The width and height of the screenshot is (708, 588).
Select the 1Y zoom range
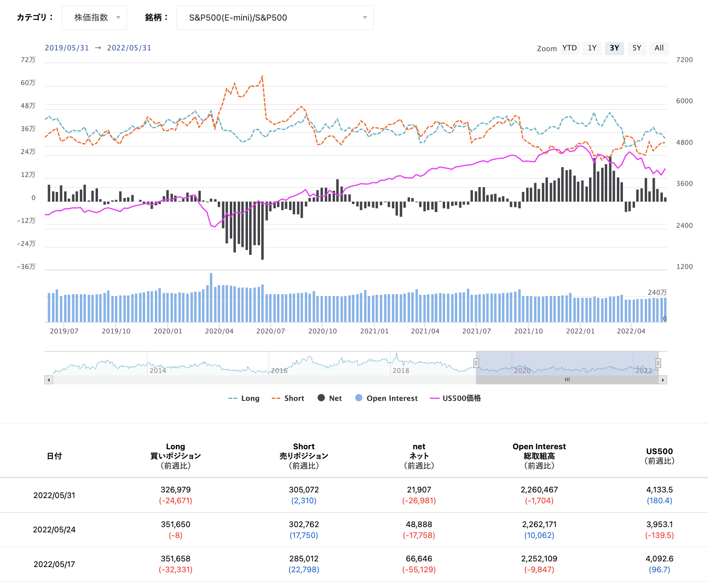pyautogui.click(x=592, y=48)
